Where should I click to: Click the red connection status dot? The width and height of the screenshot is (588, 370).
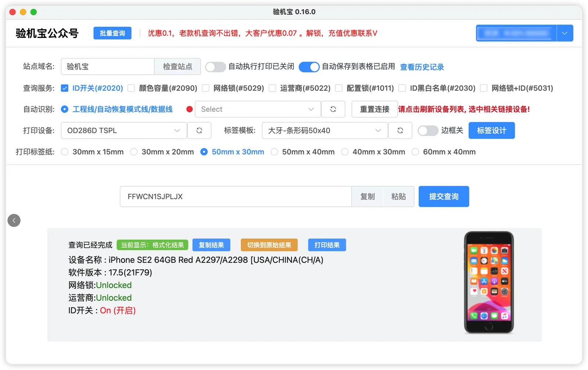[x=190, y=109]
